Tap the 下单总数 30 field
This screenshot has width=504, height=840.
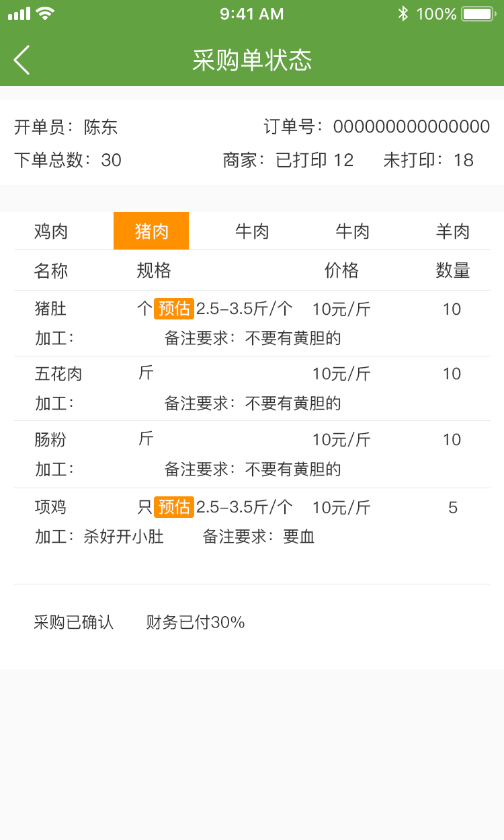tap(68, 160)
